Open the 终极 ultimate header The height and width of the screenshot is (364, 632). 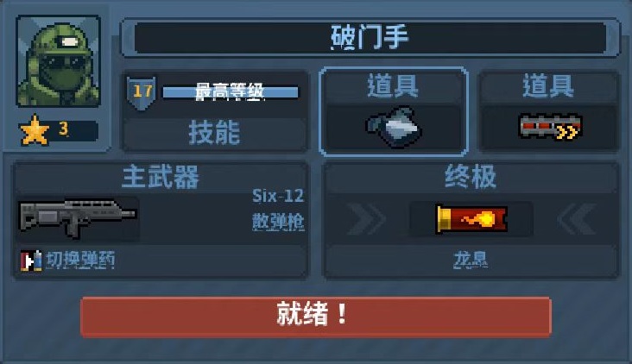coord(471,177)
